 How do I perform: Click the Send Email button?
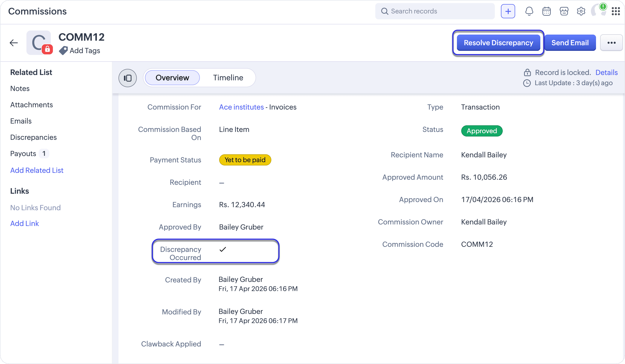(570, 43)
